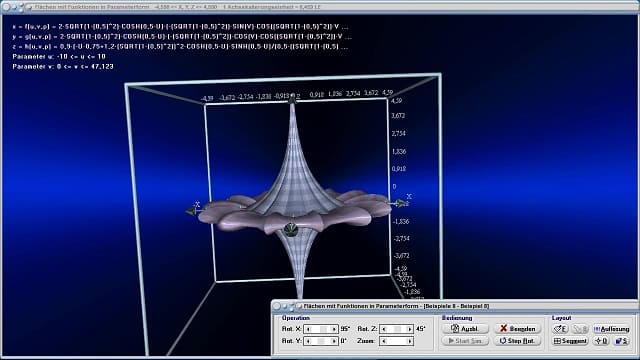Open the Auflösung resolution setting
Viewport: 640px width, 360px height.
[x=611, y=329]
